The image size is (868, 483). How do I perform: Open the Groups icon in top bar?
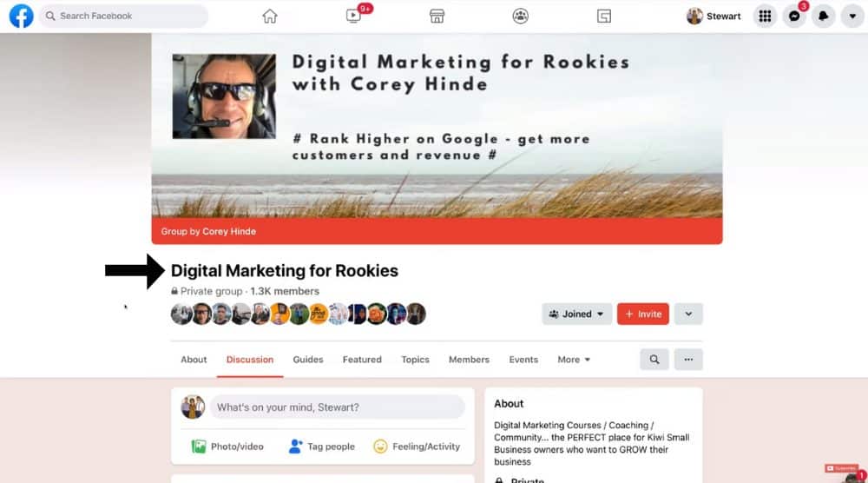coord(520,16)
